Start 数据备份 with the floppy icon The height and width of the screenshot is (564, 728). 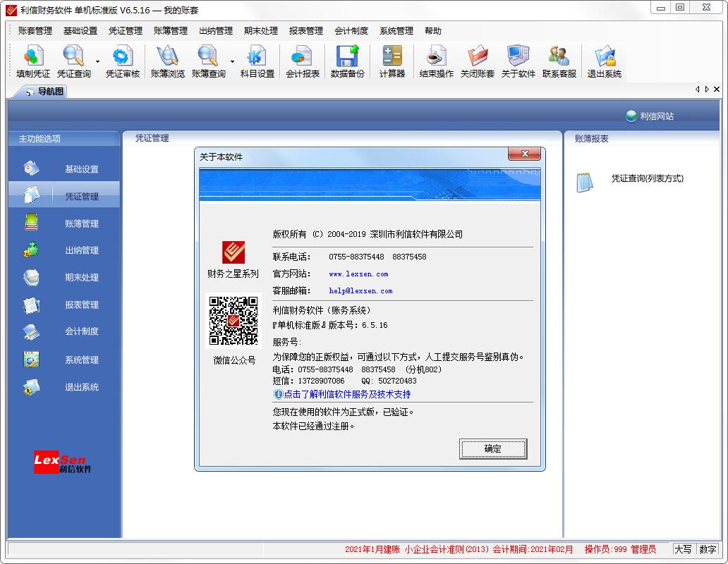point(347,62)
